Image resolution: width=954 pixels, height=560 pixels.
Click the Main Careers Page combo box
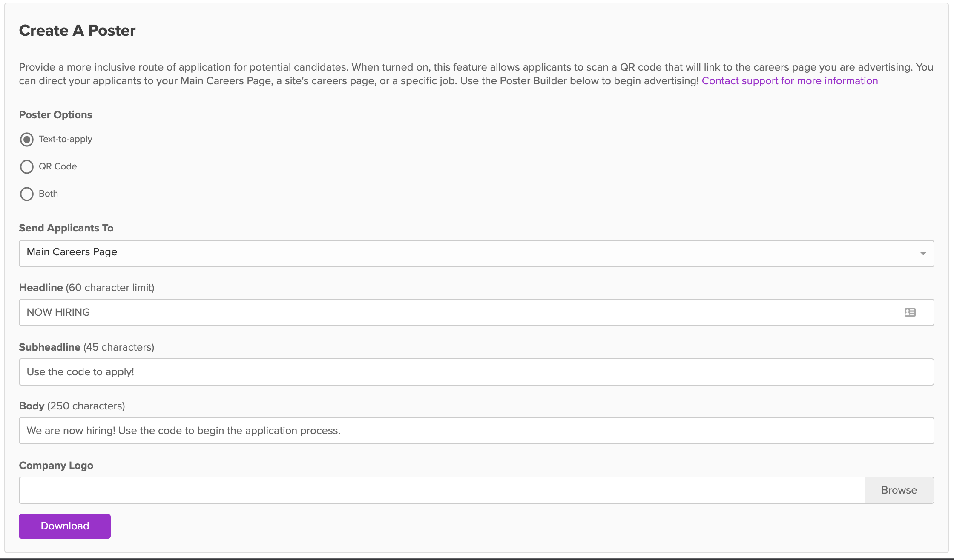426,254
